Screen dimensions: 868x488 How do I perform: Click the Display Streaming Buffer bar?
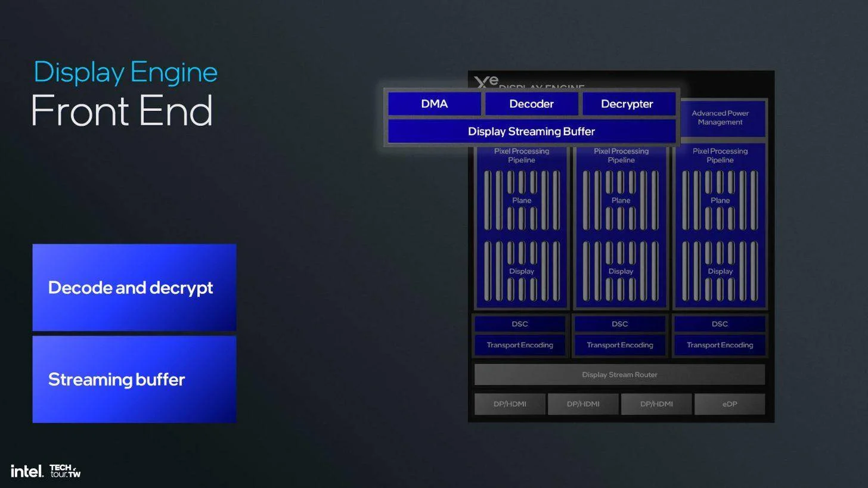coord(531,131)
